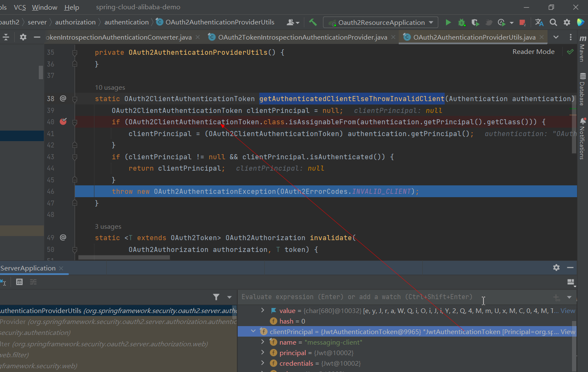Click the green Run button

pyautogui.click(x=448, y=22)
